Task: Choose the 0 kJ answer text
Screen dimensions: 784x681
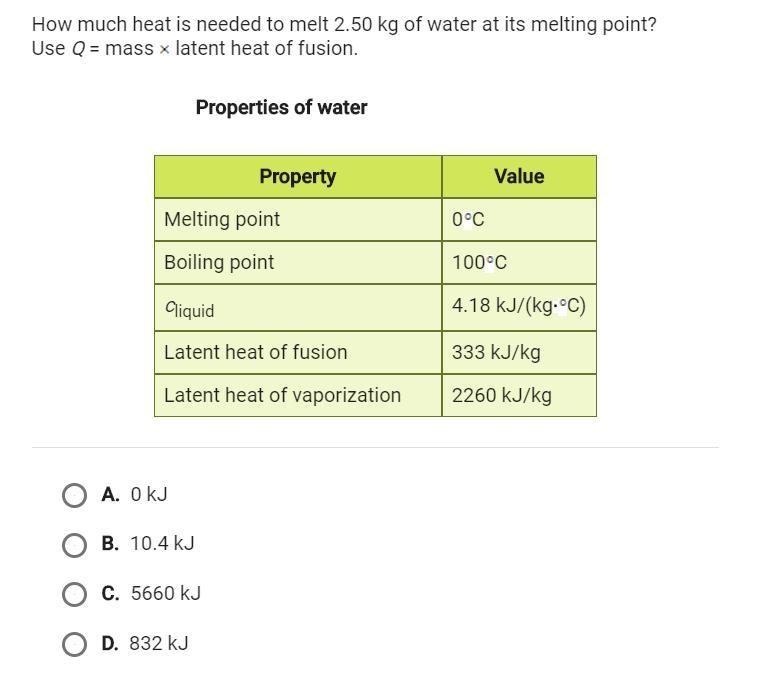Action: click(149, 494)
